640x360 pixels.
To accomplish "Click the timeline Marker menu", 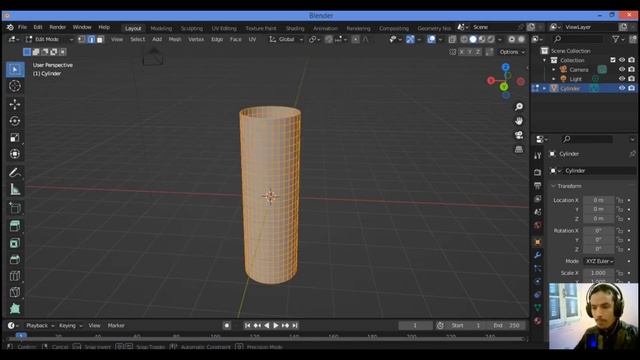I will pyautogui.click(x=116, y=325).
